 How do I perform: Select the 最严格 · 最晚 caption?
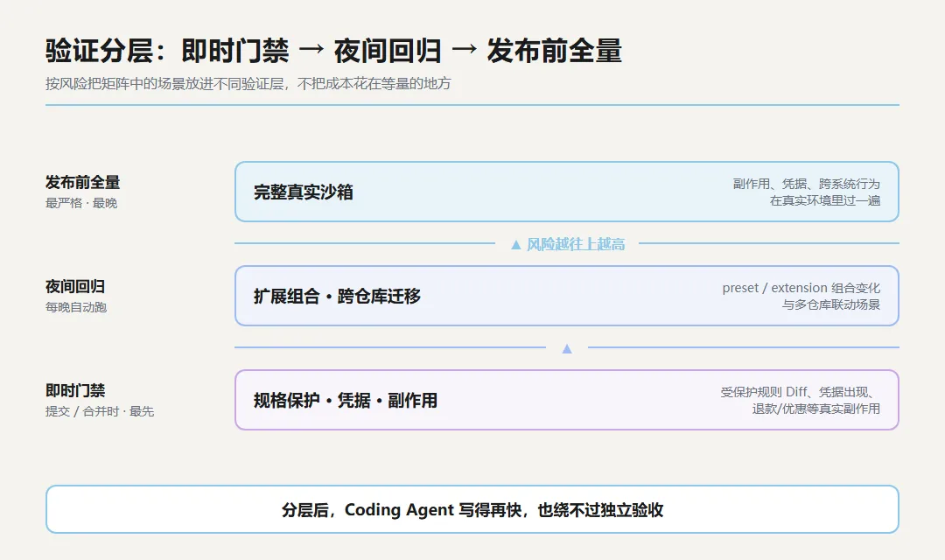click(x=81, y=203)
